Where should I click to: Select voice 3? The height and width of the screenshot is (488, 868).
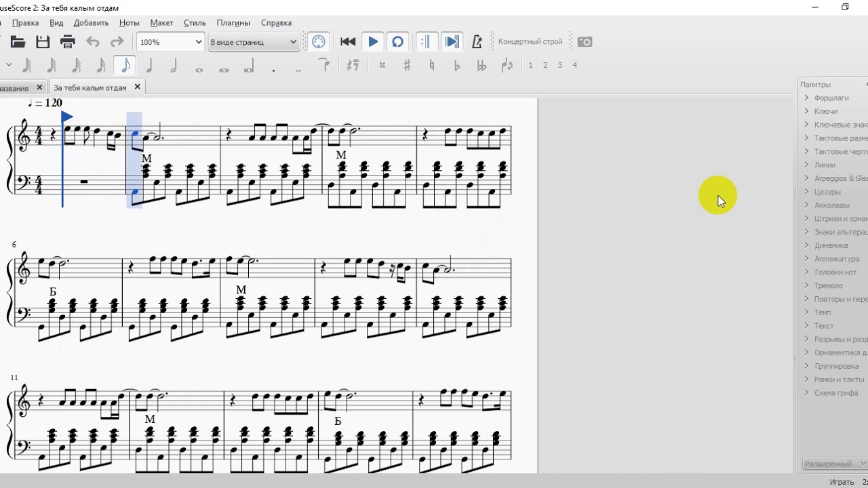(x=560, y=66)
